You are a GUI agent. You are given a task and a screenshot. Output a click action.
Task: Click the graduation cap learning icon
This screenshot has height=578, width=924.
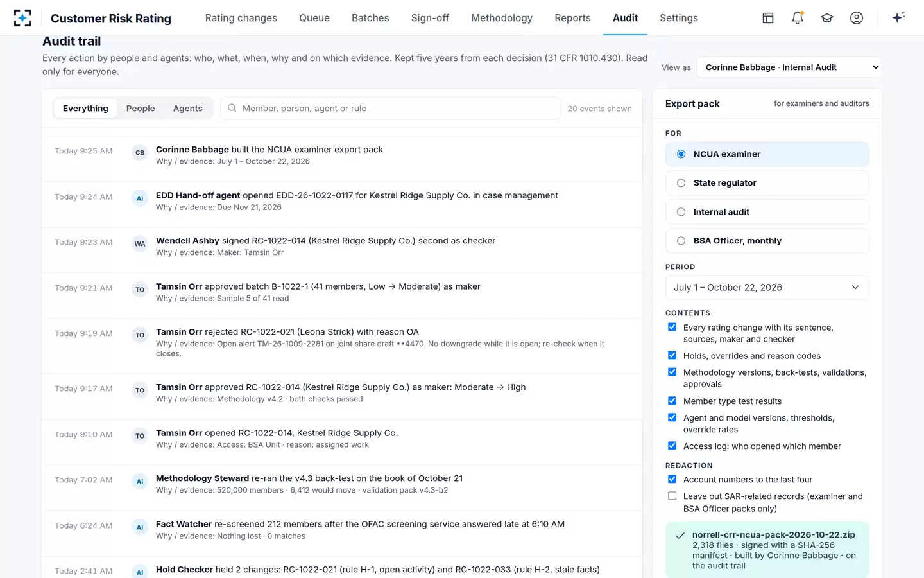pyautogui.click(x=827, y=18)
